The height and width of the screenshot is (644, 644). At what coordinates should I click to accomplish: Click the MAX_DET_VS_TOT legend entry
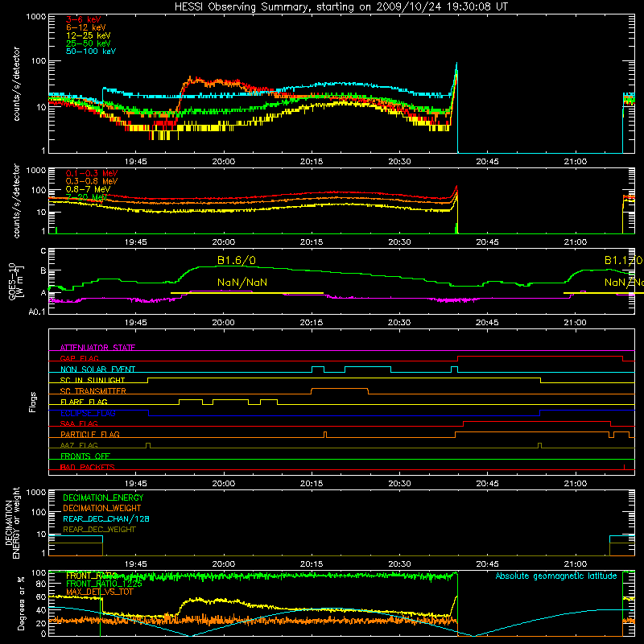99,592
